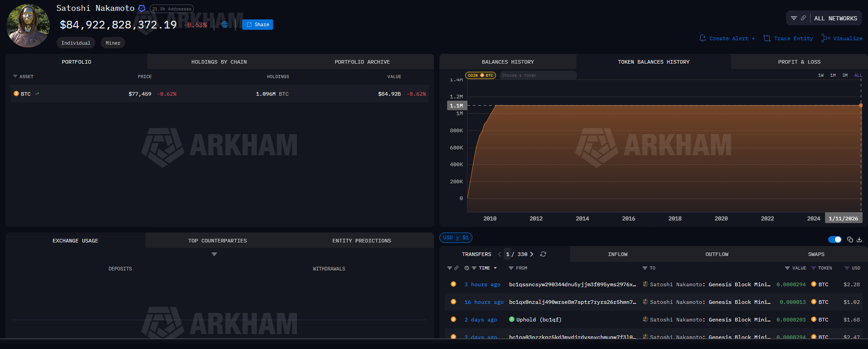The height and width of the screenshot is (349, 868).
Task: Open the 3 hours ago transaction
Action: pos(482,284)
